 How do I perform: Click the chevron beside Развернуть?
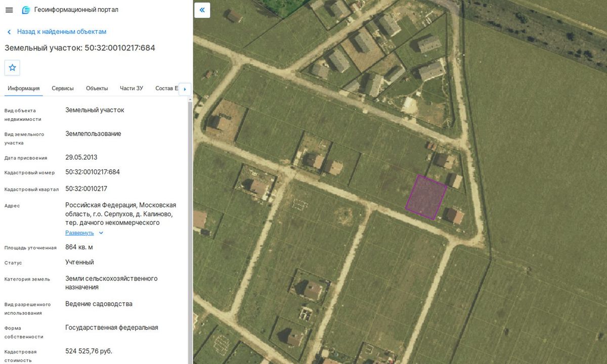point(101,233)
